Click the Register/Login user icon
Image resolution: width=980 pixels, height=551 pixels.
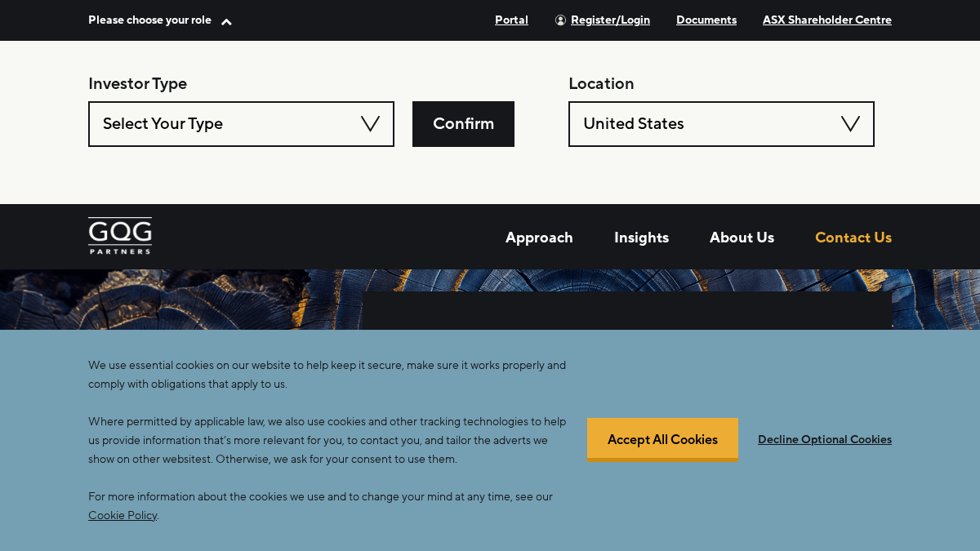(560, 20)
